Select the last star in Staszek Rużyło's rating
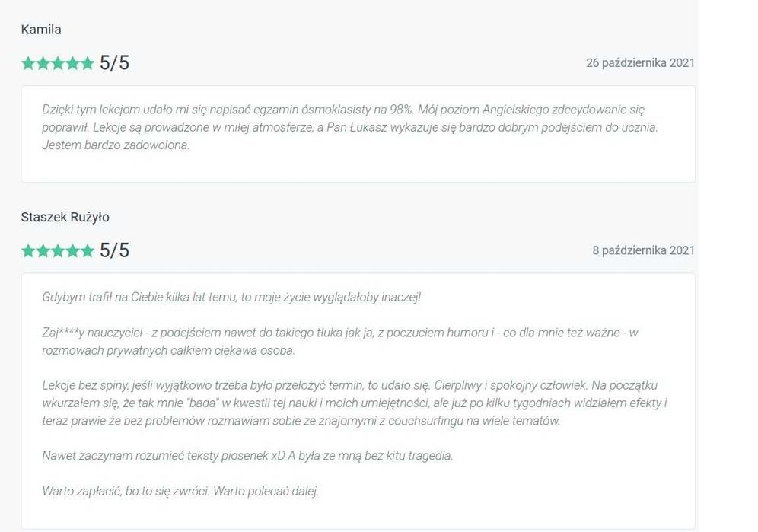This screenshot has width=758, height=532. (x=87, y=250)
